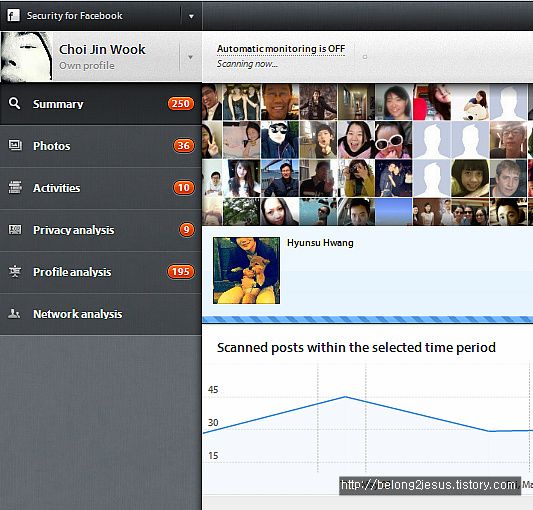Open the Privacy analysis section

pos(101,230)
